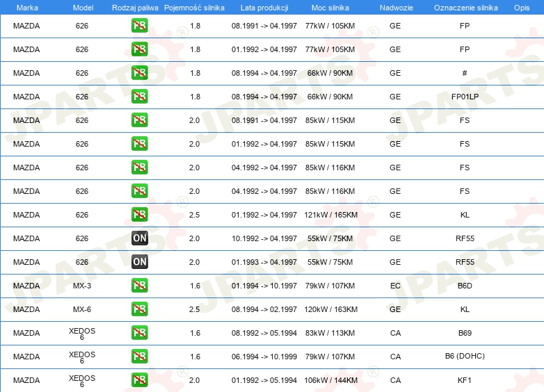Screen dimensions: 544x392
Task: Click the Model column header
Action: (x=83, y=8)
